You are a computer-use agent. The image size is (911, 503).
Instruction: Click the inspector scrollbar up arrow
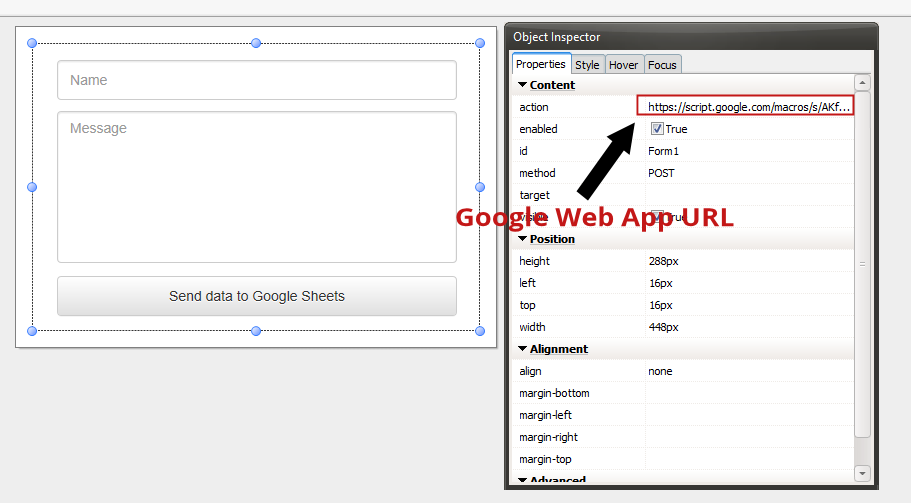click(862, 82)
